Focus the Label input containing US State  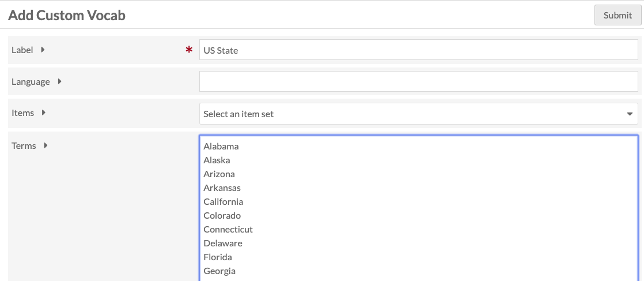[418, 50]
